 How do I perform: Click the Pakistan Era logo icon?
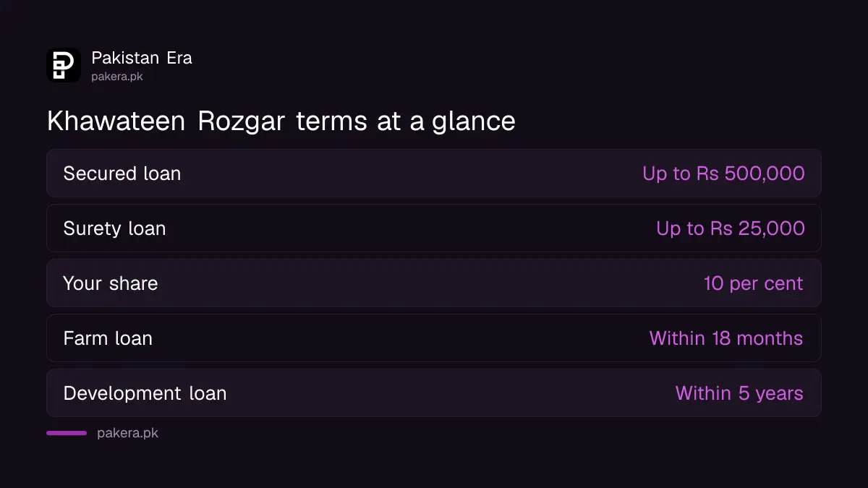tap(64, 65)
